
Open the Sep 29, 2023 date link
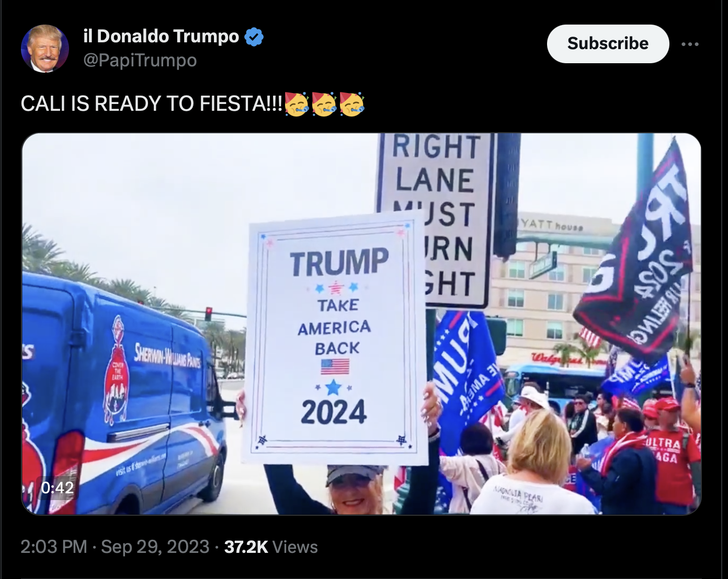pos(155,547)
